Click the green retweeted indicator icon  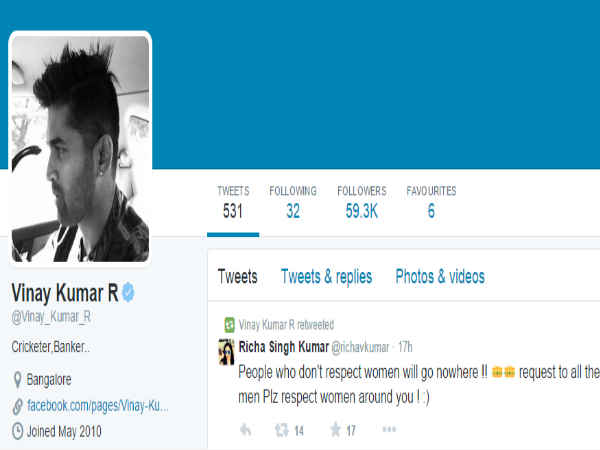pos(229,324)
